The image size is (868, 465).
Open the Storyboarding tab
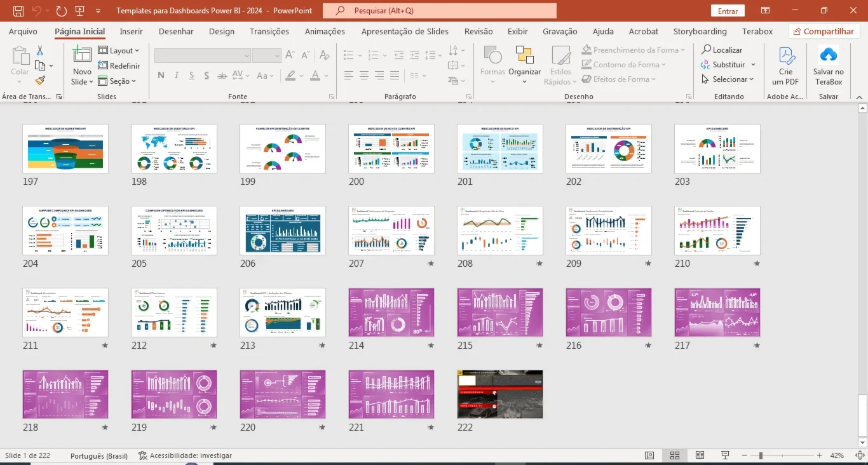(700, 31)
